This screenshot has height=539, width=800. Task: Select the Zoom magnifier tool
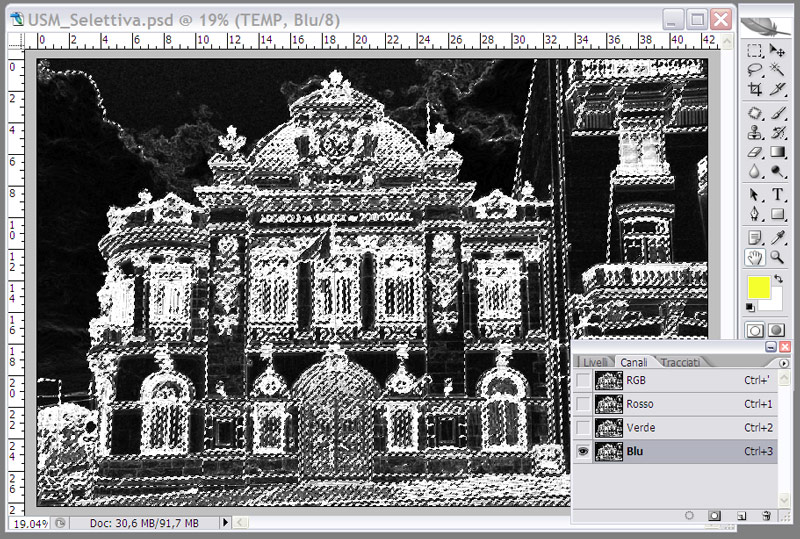[x=777, y=257]
